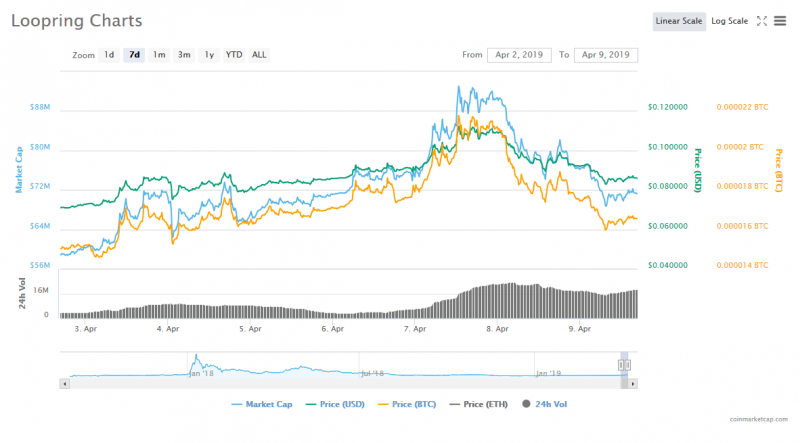Set zoom to 1m
Screen dimensions: 800x443
159,55
